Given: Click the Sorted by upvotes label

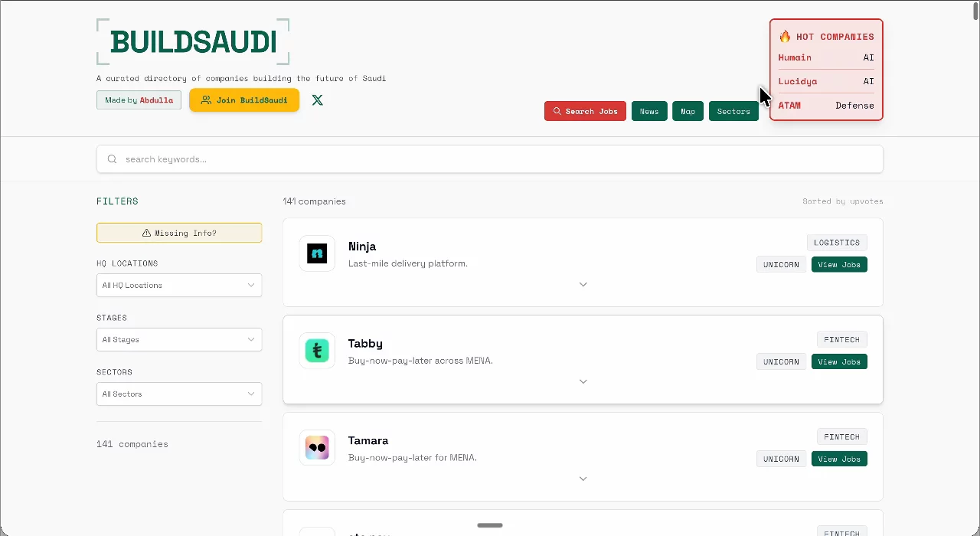Looking at the screenshot, I should [x=843, y=201].
